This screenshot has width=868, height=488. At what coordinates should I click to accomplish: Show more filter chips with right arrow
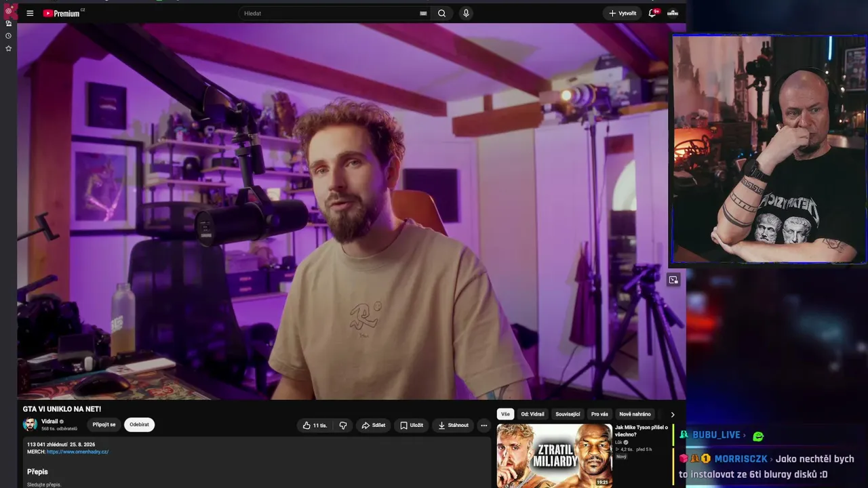point(673,414)
